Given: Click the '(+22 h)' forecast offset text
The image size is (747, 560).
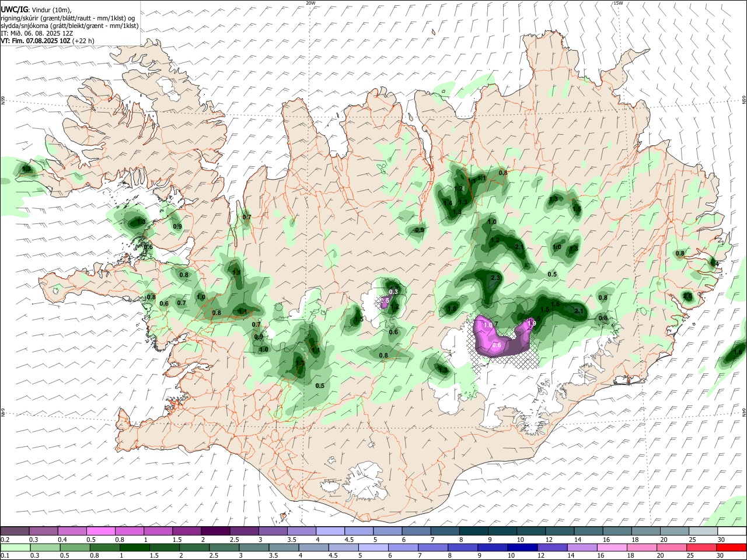Looking at the screenshot, I should (84, 41).
